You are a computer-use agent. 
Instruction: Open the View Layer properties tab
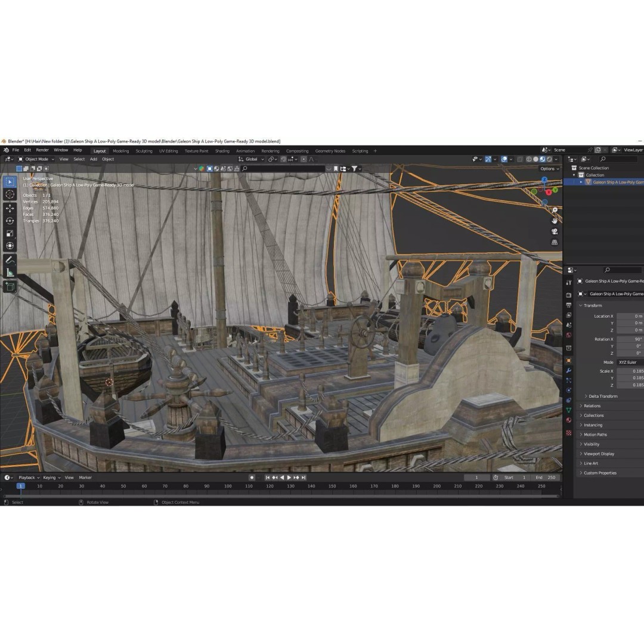(x=569, y=315)
